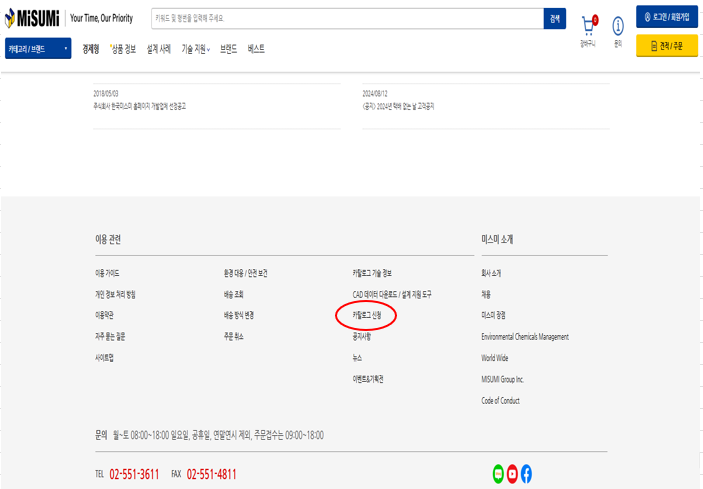The width and height of the screenshot is (703, 489).
Task: Open the blue Facebook icon
Action: [x=526, y=474]
